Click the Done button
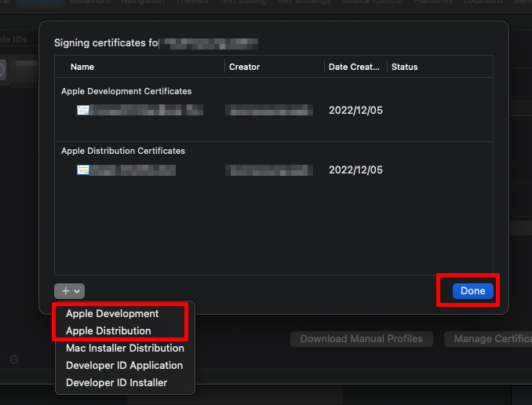Viewport: 532px width, 405px height. click(472, 291)
